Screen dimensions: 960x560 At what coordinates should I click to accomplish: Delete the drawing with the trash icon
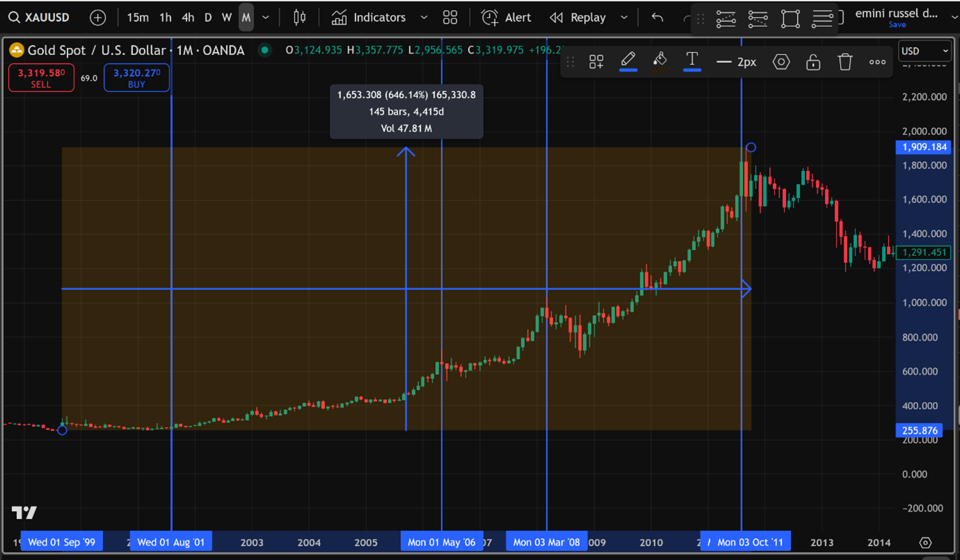click(845, 62)
